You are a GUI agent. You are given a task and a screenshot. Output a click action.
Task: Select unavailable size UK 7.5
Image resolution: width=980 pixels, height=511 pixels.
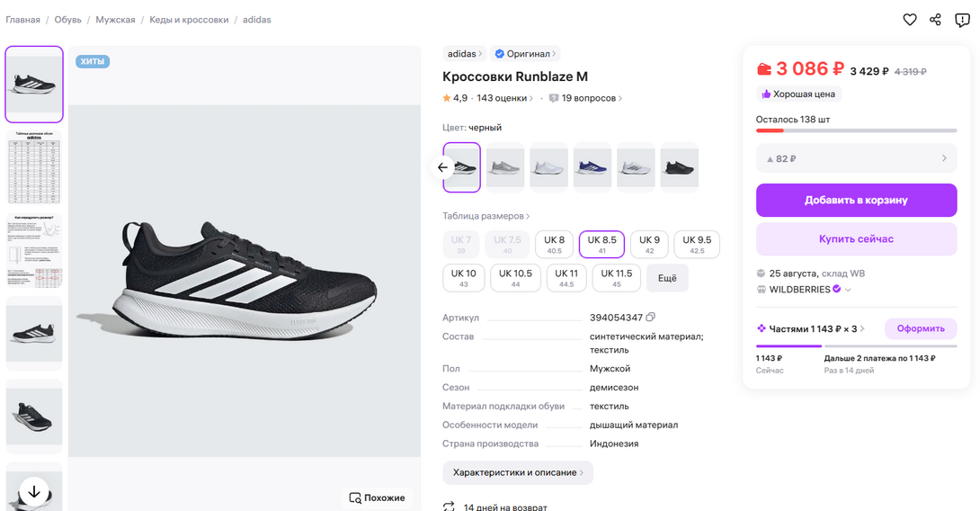[x=507, y=245]
